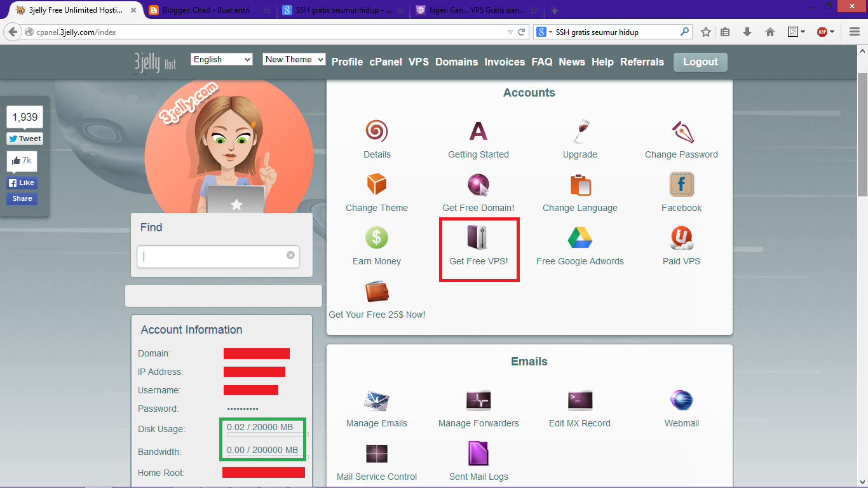
Task: Open the browser hamburger menu
Action: tap(854, 32)
